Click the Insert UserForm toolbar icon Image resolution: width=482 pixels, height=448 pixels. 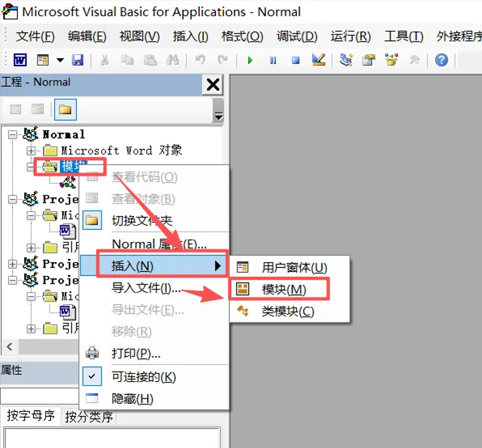43,60
